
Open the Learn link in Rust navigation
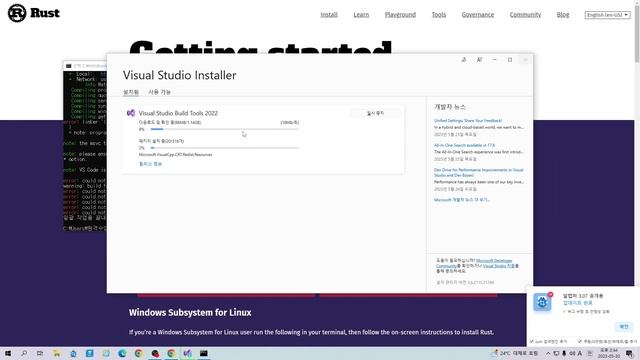361,15
